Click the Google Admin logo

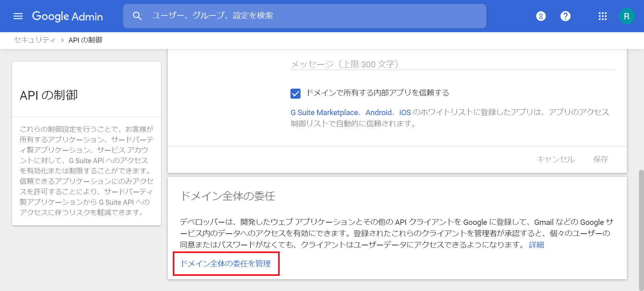tap(67, 16)
